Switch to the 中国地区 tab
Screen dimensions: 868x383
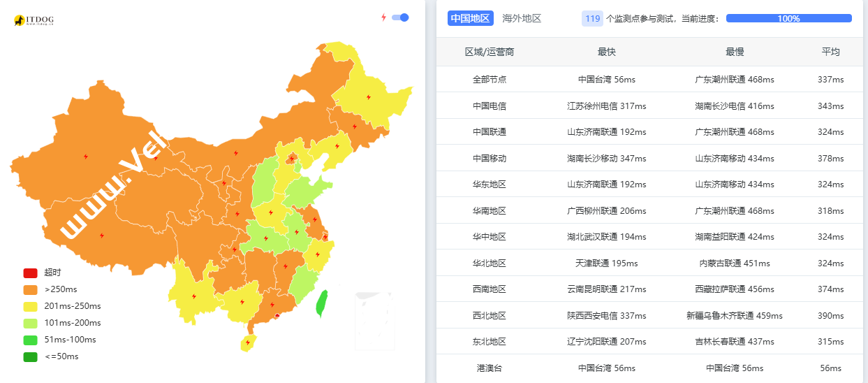click(x=471, y=19)
